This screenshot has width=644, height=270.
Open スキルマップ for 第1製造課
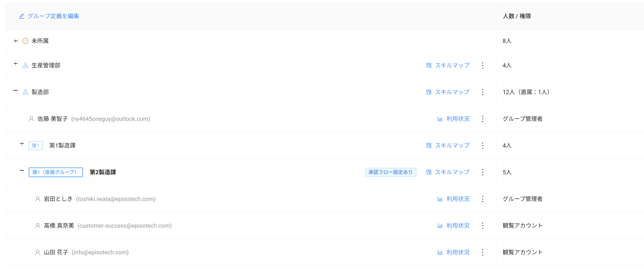(x=448, y=146)
